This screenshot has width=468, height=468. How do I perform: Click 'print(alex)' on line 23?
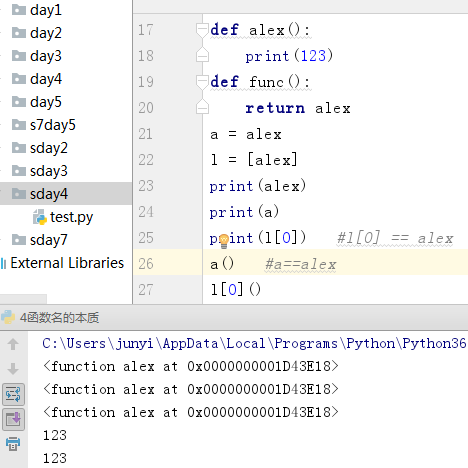click(258, 186)
